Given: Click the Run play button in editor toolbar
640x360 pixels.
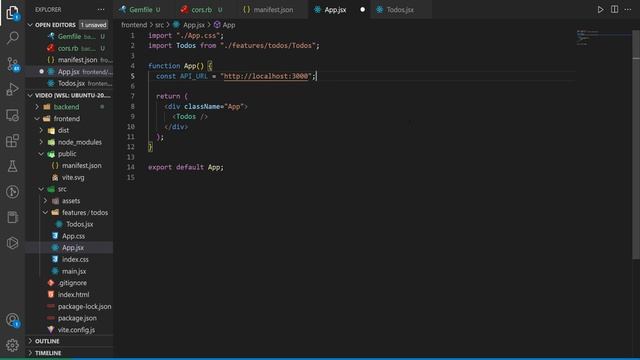Looking at the screenshot, I should [600, 9].
